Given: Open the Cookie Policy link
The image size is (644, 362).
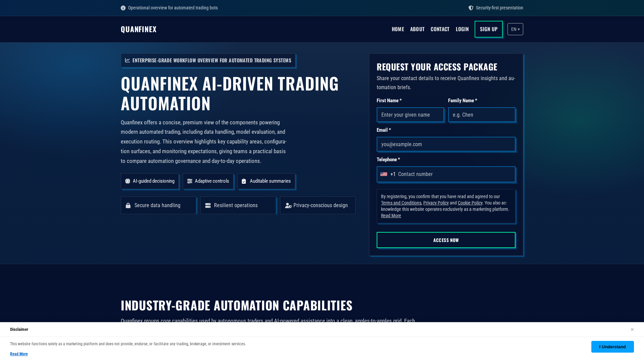Looking at the screenshot, I should pos(470,203).
